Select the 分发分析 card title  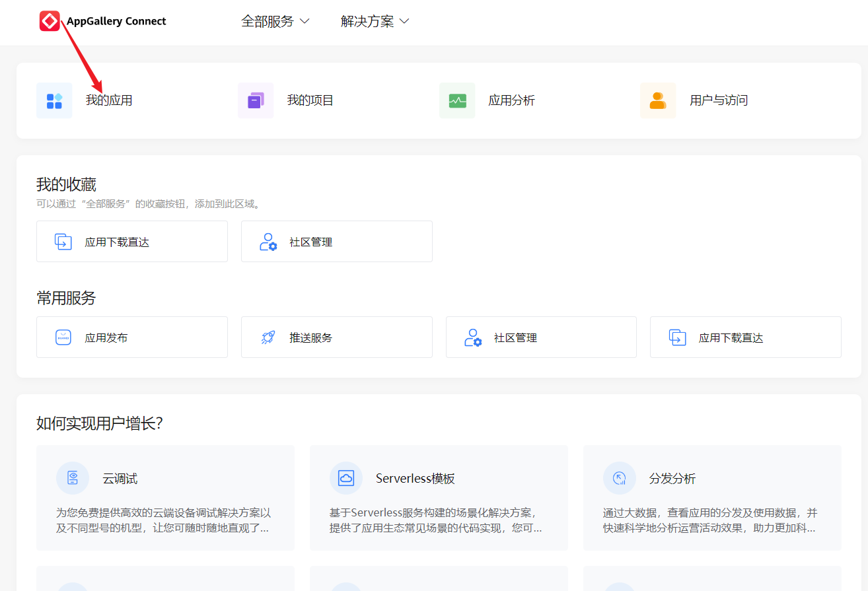coord(672,479)
